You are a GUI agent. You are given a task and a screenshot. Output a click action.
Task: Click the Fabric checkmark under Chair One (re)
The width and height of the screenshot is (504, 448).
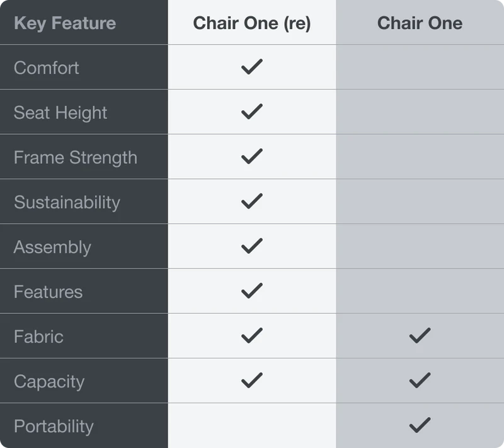(x=251, y=336)
